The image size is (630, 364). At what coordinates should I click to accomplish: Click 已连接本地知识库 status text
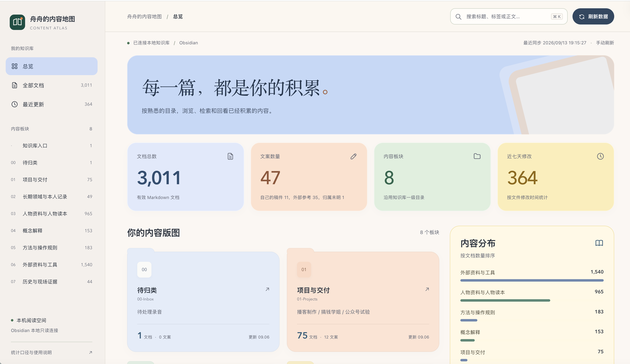151,43
